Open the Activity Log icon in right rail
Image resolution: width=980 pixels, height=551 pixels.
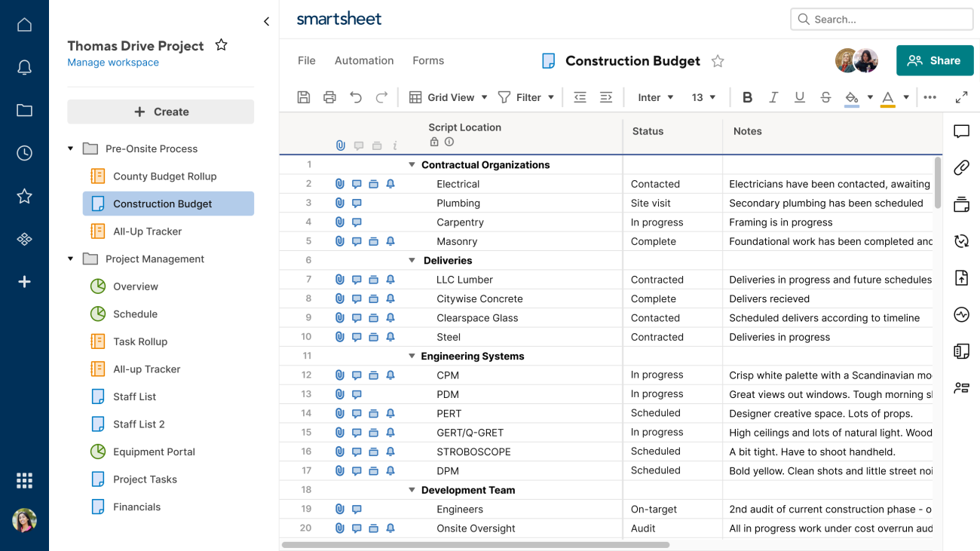[x=961, y=314]
